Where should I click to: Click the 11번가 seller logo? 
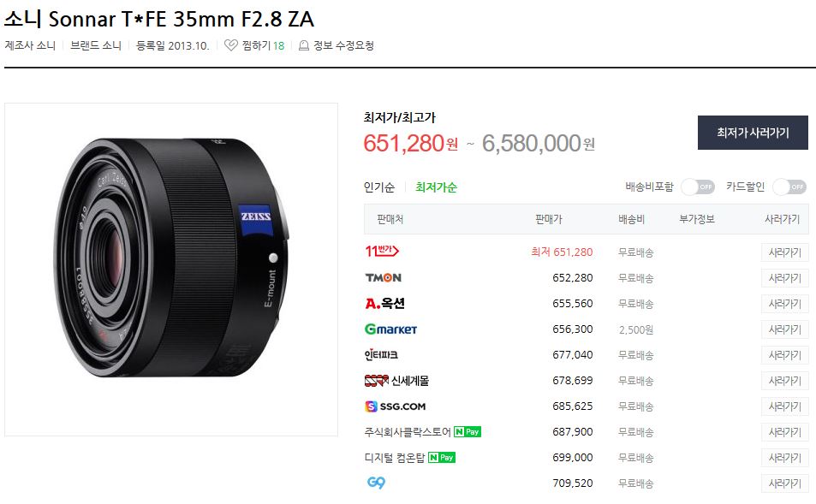pyautogui.click(x=382, y=252)
